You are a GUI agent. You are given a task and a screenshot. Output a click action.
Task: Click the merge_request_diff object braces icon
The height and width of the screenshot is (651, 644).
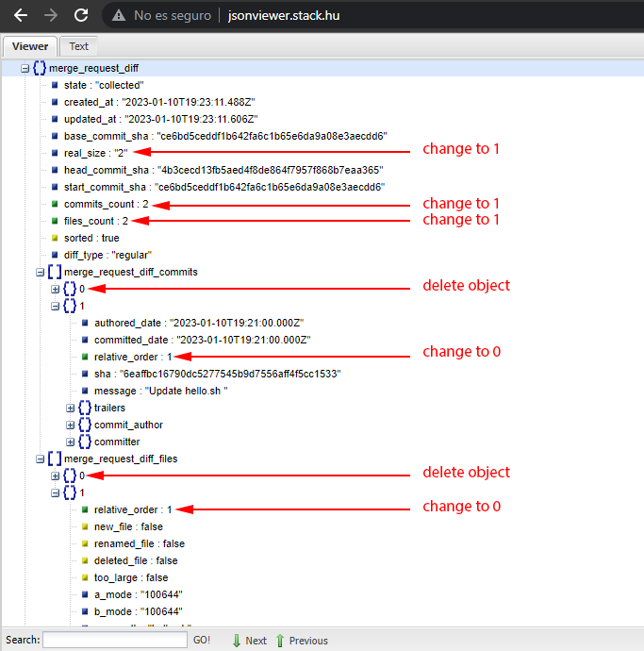(40, 68)
